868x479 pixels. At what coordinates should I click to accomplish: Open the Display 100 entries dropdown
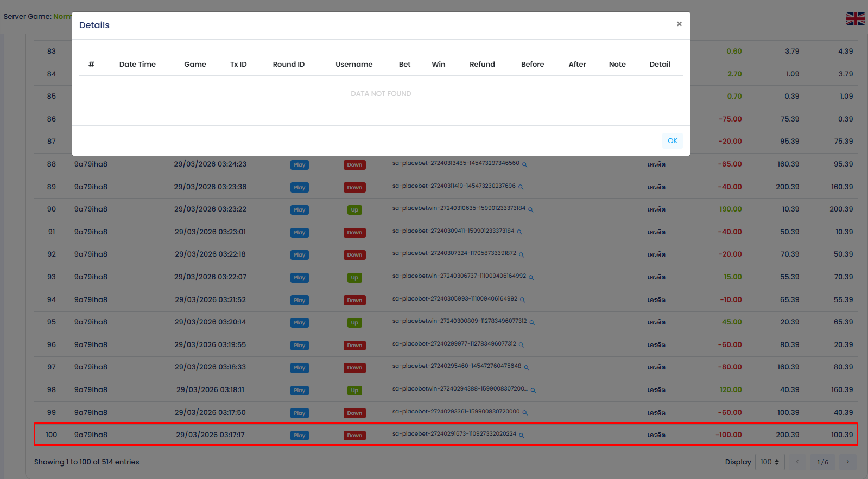tap(769, 462)
